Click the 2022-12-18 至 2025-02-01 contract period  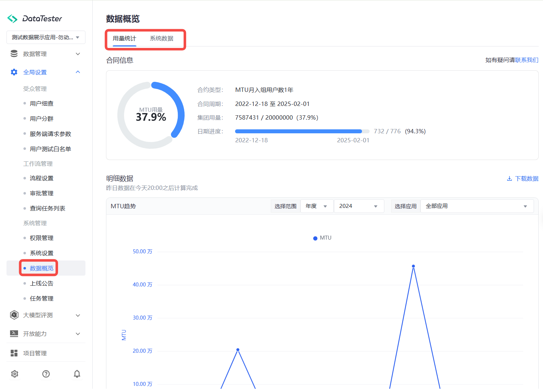click(272, 104)
